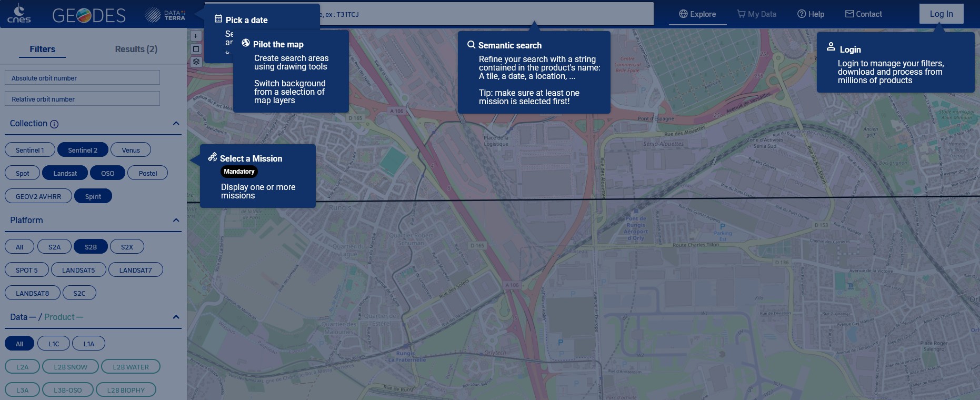Toggle the Spot collection
The image size is (980, 400).
point(23,173)
